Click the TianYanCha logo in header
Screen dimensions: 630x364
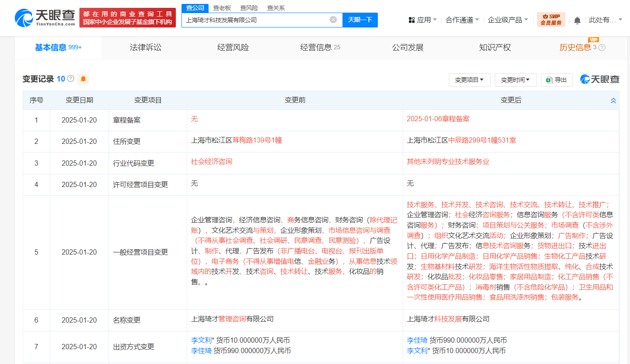45,18
